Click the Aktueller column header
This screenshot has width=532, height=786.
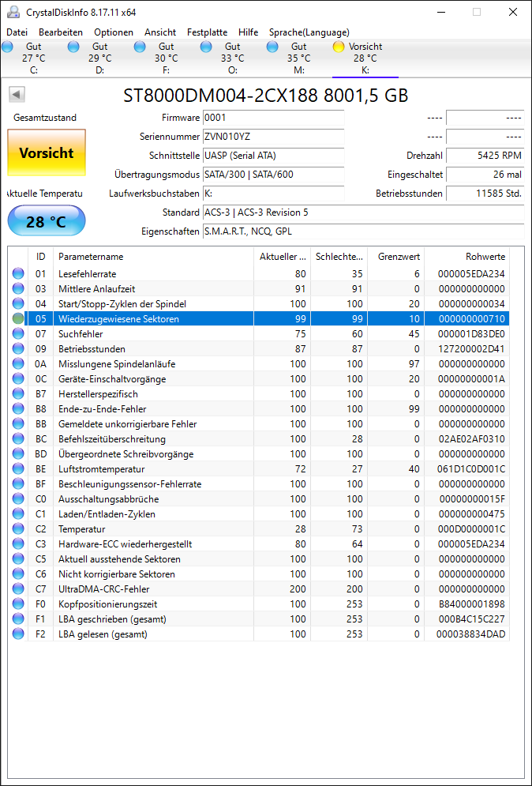tap(282, 257)
